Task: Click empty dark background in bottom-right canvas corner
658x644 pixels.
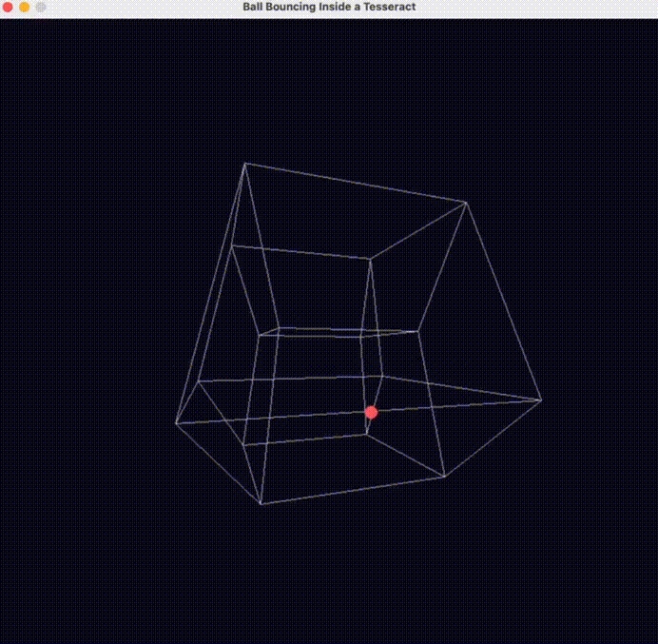Action: tap(609, 599)
